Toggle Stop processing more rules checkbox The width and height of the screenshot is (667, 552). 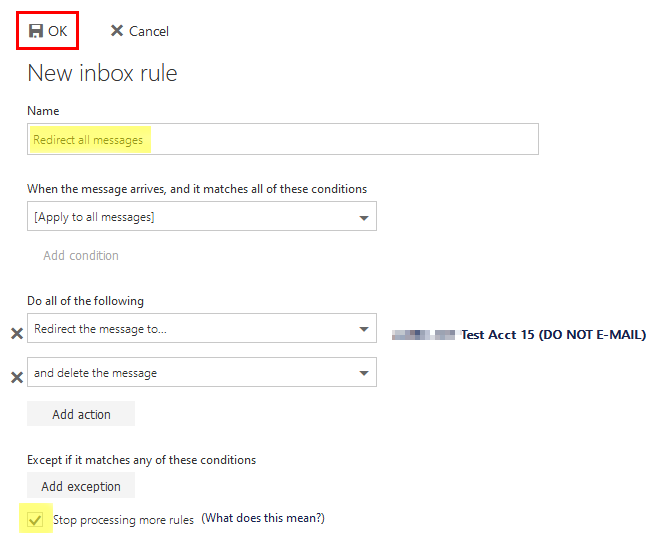[x=36, y=520]
